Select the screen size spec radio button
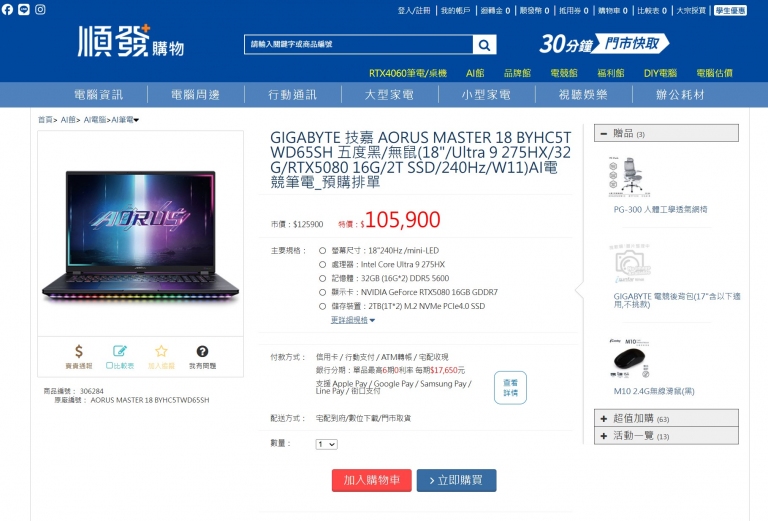This screenshot has height=521, width=768. pyautogui.click(x=322, y=251)
